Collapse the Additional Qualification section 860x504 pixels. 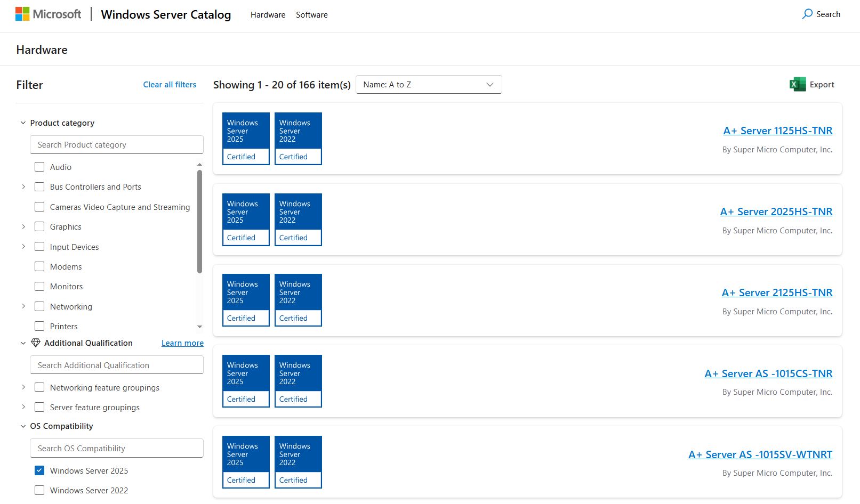click(x=23, y=343)
